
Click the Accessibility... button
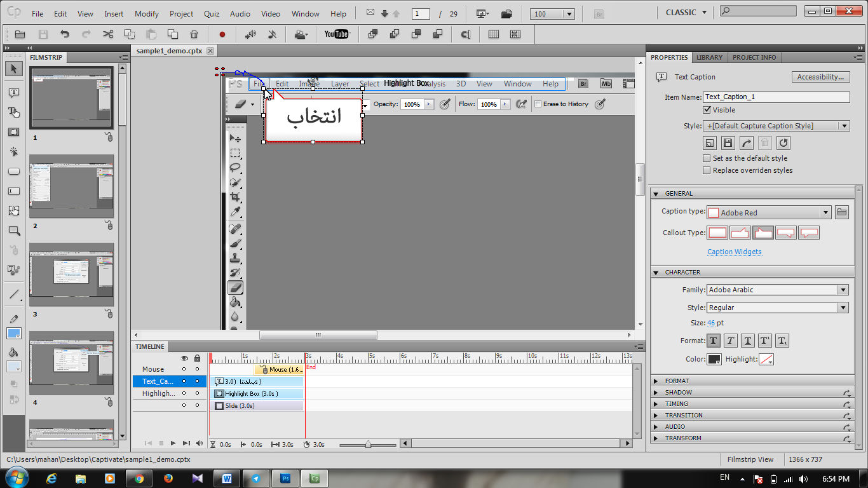[821, 77]
